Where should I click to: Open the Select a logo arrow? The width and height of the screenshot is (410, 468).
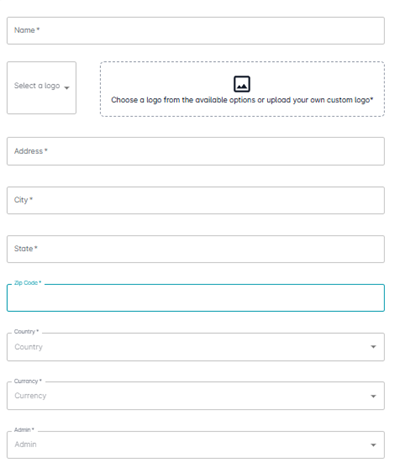67,88
